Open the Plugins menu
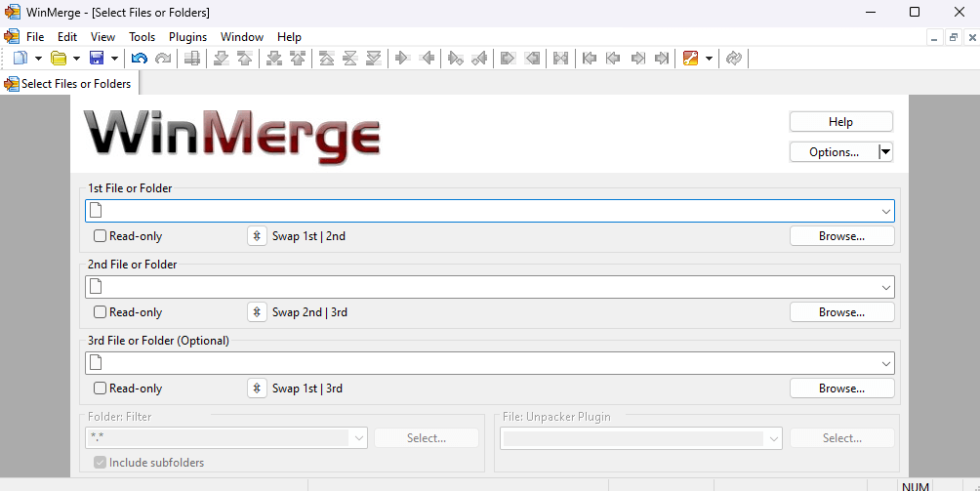The width and height of the screenshot is (980, 491). click(187, 37)
